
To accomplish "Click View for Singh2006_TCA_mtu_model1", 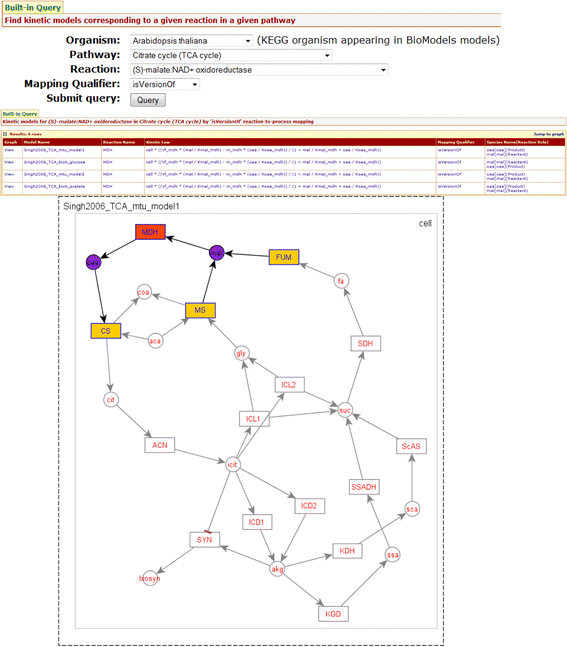I will [x=9, y=150].
